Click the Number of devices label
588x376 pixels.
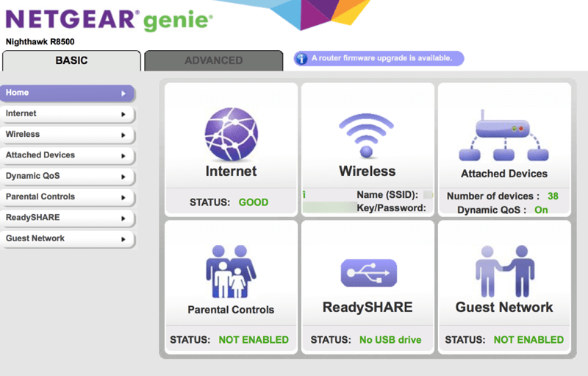pos(493,196)
